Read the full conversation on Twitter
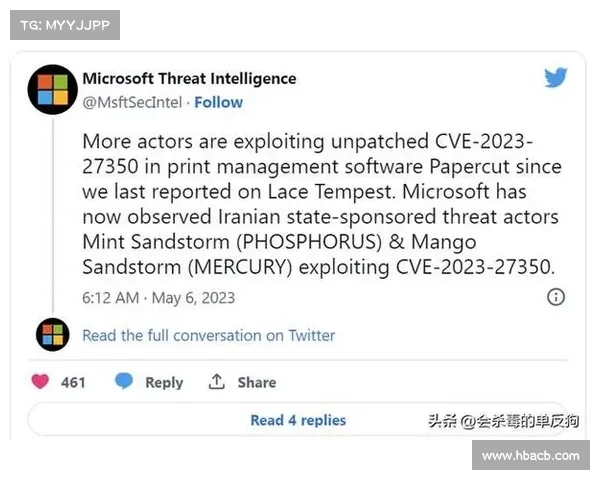The height and width of the screenshot is (480, 600). [x=208, y=336]
